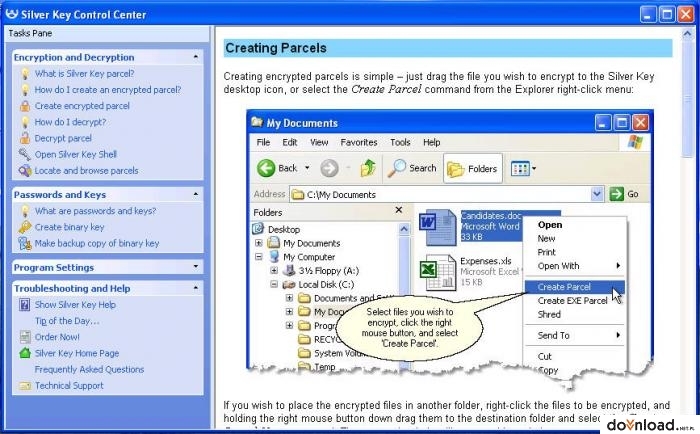Close the Folders pane with its X
700x434 pixels.
point(399,210)
